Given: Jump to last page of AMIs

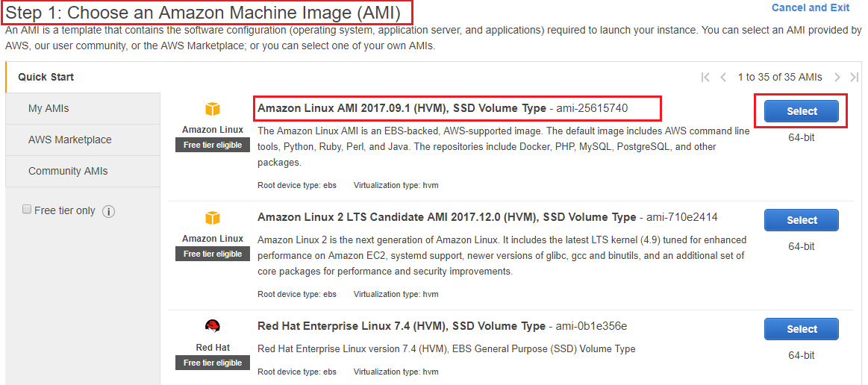Looking at the screenshot, I should coord(854,78).
